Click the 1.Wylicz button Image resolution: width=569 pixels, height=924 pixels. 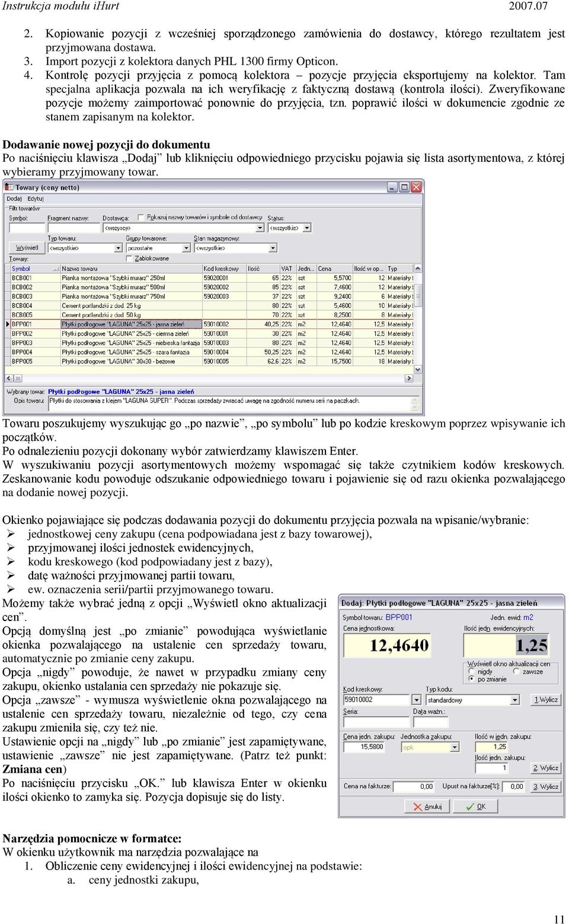tap(545, 700)
